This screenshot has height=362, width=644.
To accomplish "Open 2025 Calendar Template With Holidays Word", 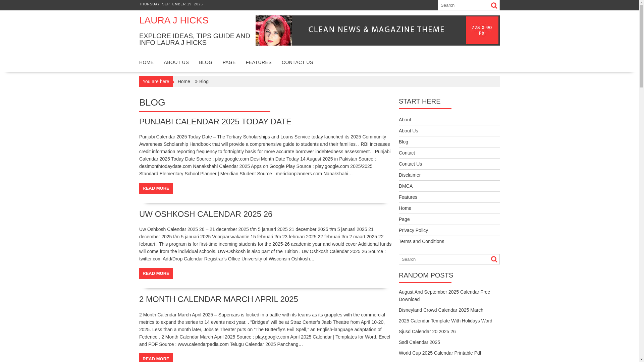I will 445,321.
